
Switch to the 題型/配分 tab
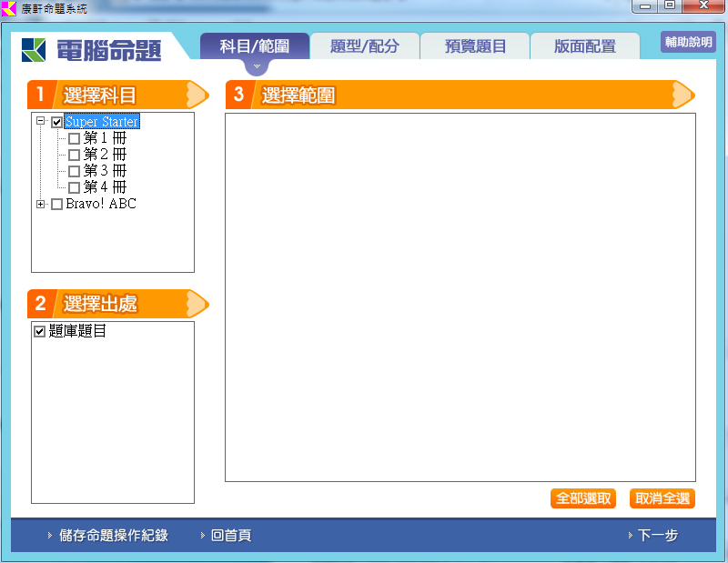(x=365, y=46)
